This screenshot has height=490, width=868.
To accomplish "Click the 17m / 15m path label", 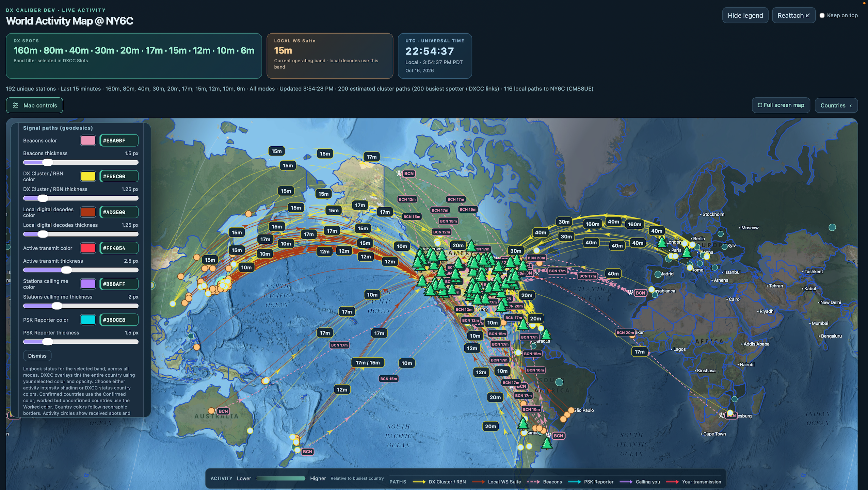I will pos(368,363).
